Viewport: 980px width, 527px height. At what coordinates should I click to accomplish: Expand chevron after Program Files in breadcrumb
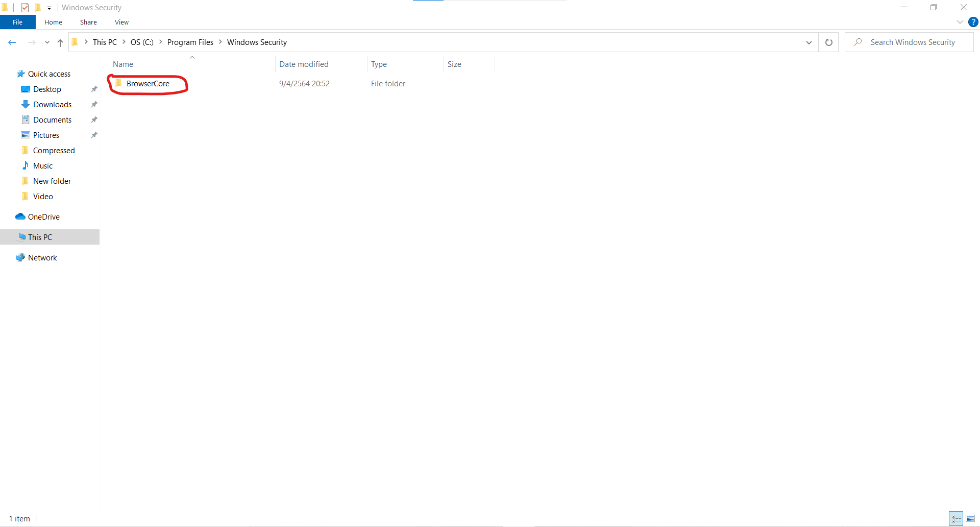220,42
